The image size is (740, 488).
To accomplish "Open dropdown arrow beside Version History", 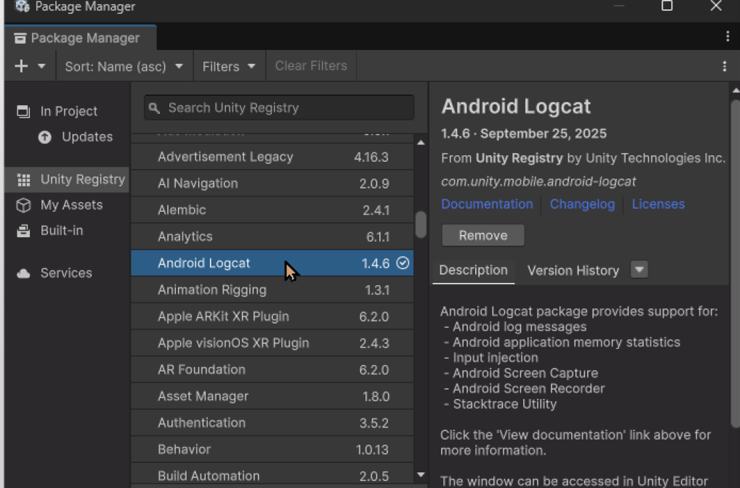I will [x=639, y=270].
